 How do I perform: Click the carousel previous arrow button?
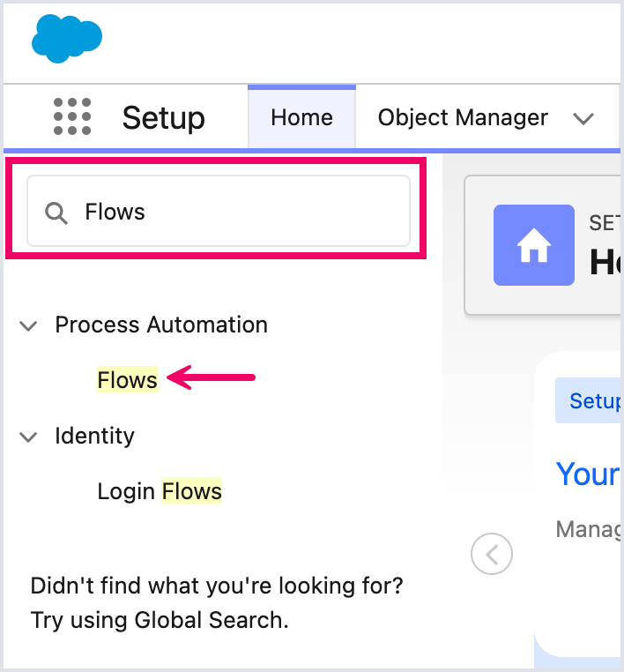pyautogui.click(x=491, y=554)
